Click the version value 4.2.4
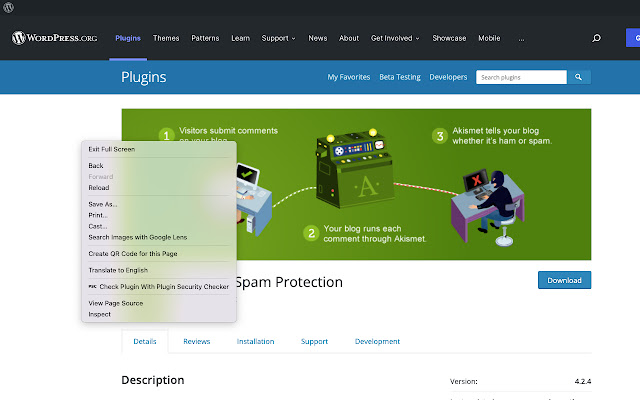640x400 pixels. [x=582, y=381]
